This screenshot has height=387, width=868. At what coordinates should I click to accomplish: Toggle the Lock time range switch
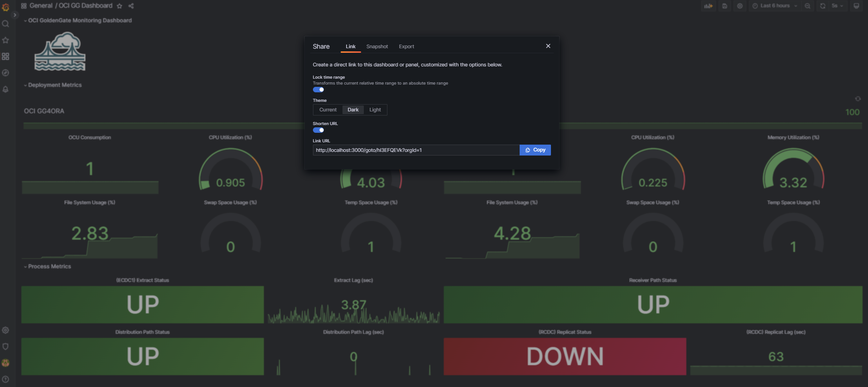click(x=318, y=90)
